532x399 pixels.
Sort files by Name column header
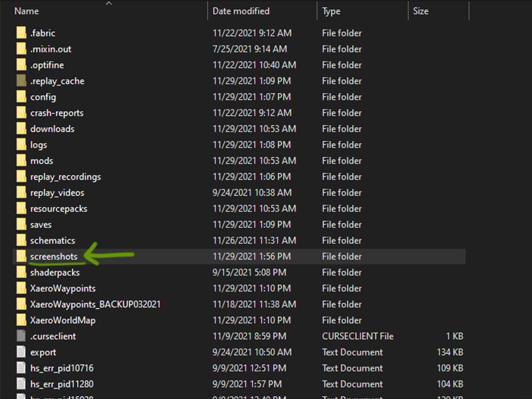point(27,11)
